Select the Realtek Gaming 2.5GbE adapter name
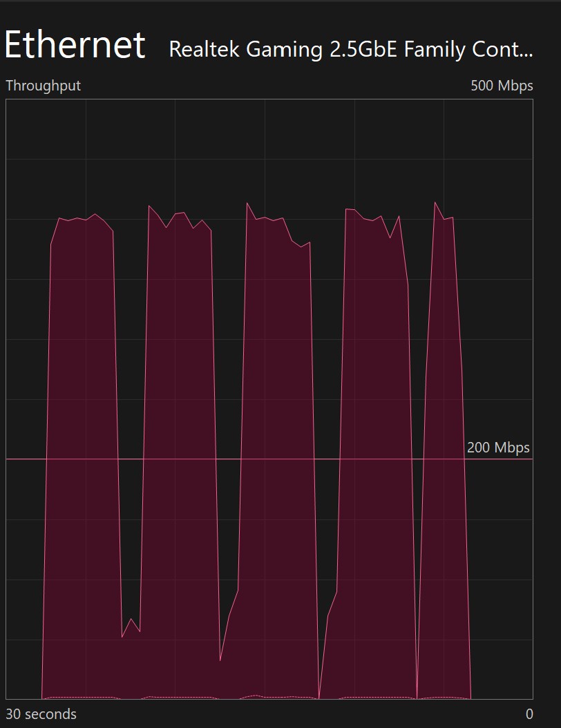 [350, 50]
